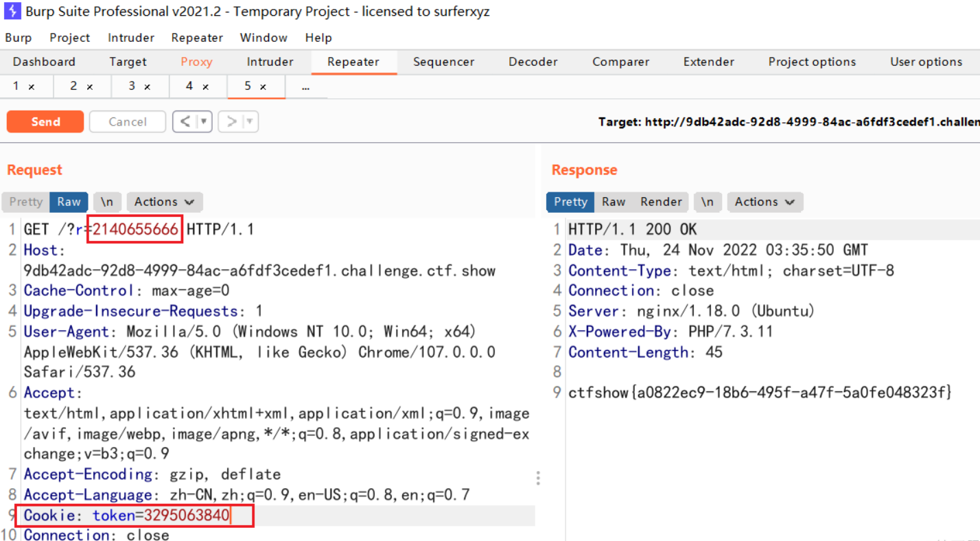Click the Accept-Encoding header line
The height and width of the screenshot is (541, 980).
click(x=152, y=474)
